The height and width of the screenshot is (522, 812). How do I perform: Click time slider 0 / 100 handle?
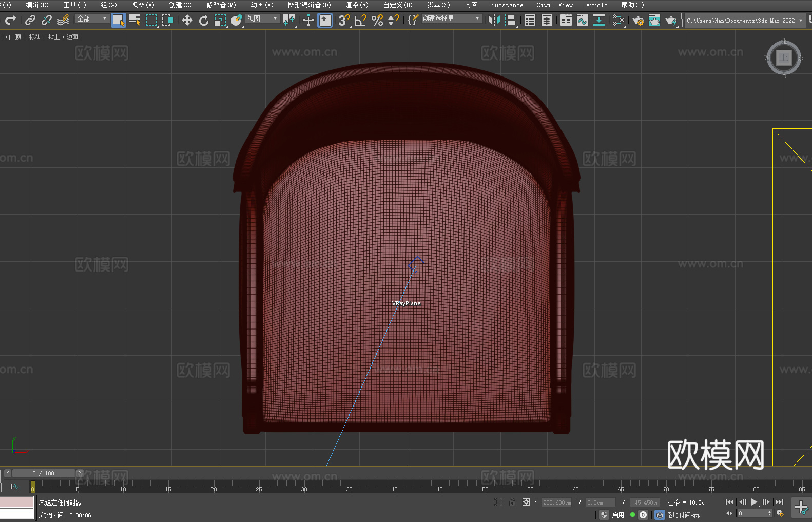(44, 473)
